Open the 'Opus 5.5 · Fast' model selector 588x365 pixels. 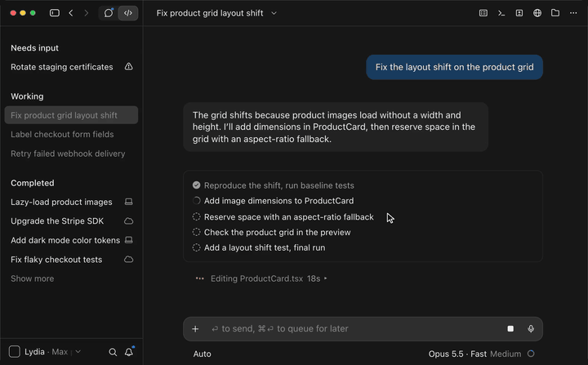click(x=457, y=354)
